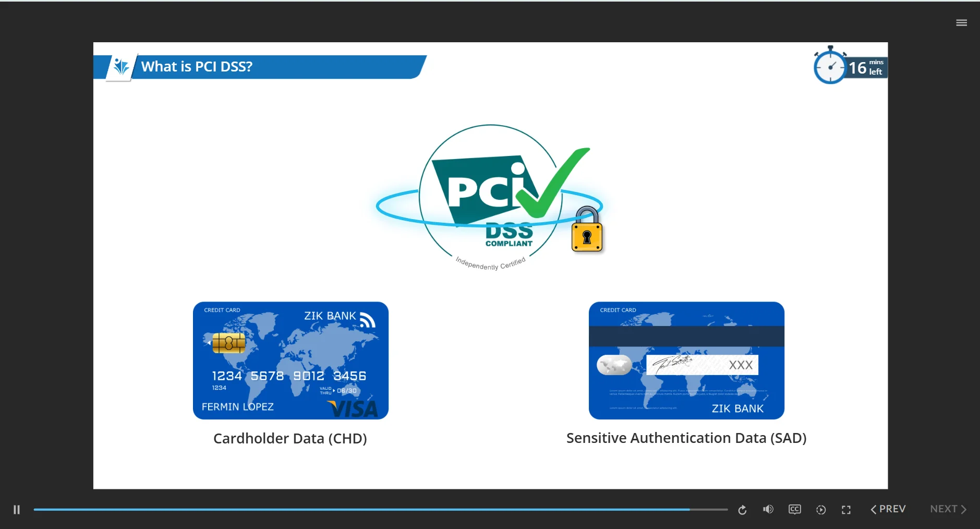
Task: Click the padlock icon
Action: (x=587, y=230)
